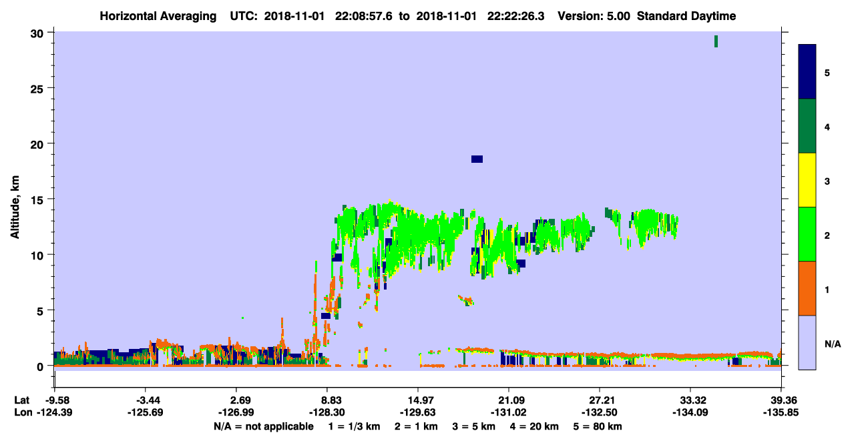Screen dimensions: 868x445
Task: Click the legend text 'N/A = not applicable'
Action: (x=264, y=426)
